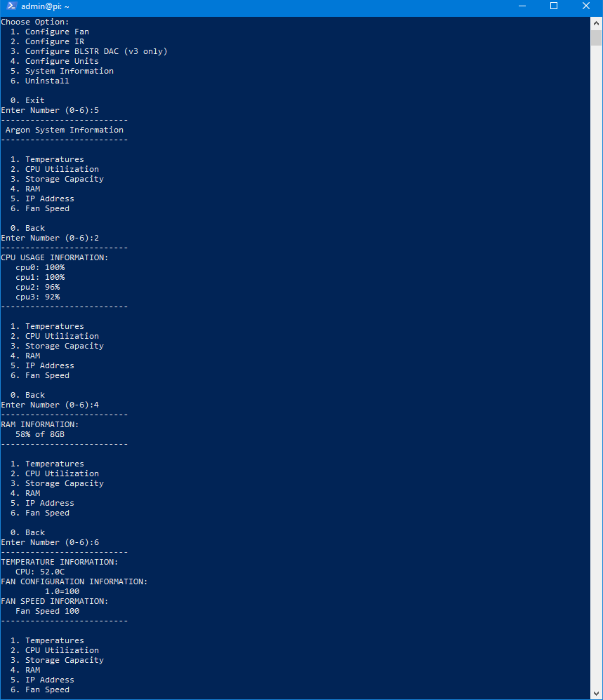
Task: Click the scrollbar down arrow
Action: point(596,694)
